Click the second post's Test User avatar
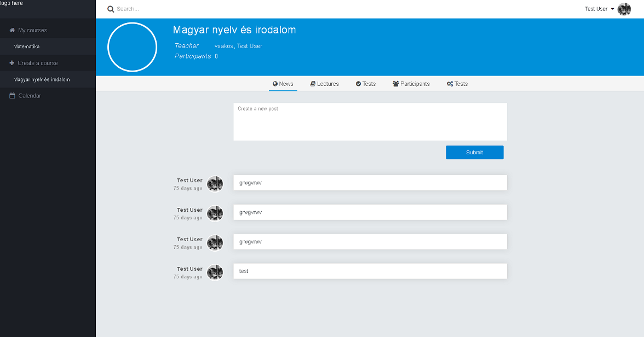644x337 pixels. [215, 213]
